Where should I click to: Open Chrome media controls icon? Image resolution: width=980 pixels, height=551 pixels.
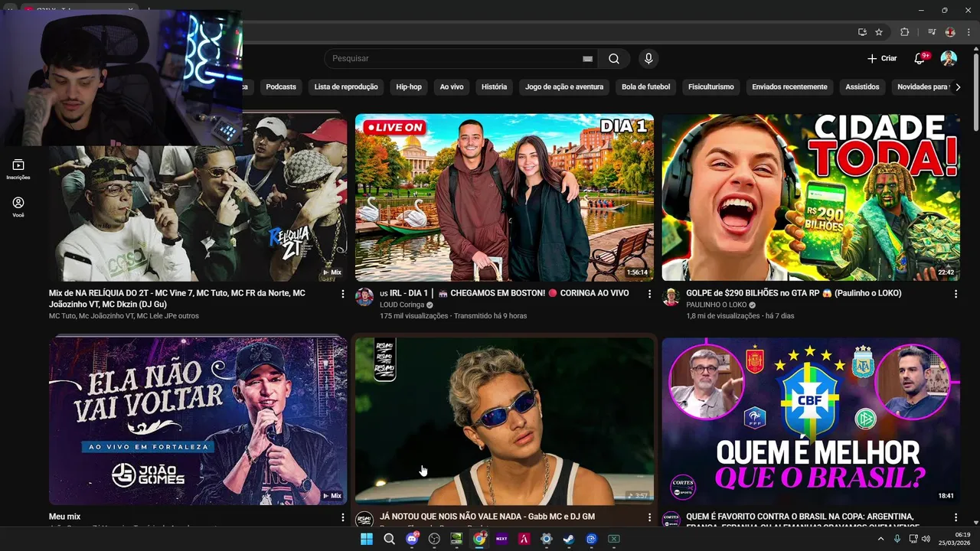[x=932, y=32]
